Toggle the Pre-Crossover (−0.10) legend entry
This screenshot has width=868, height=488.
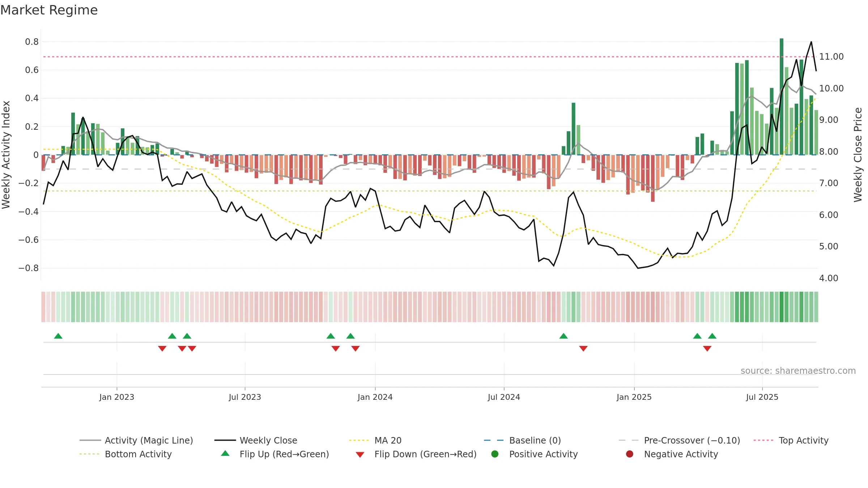point(679,440)
